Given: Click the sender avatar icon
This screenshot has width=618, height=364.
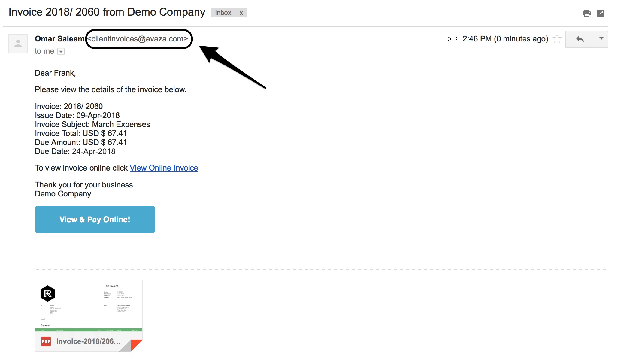Looking at the screenshot, I should (18, 44).
